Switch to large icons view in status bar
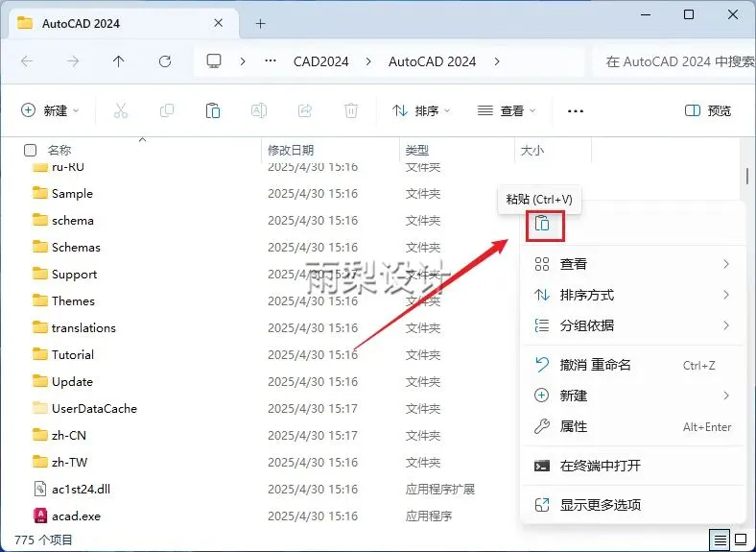 (x=741, y=540)
